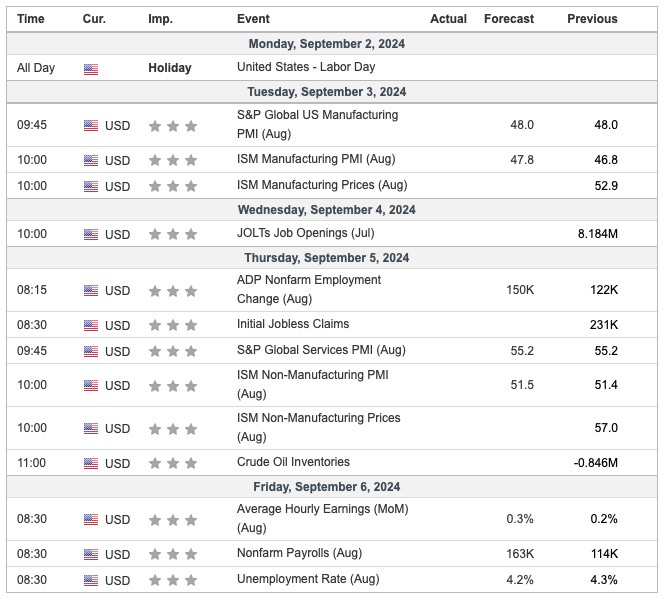Click the Event column header

tap(253, 19)
